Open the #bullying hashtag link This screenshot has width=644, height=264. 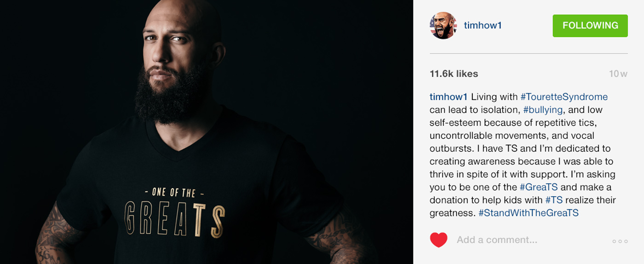543,110
